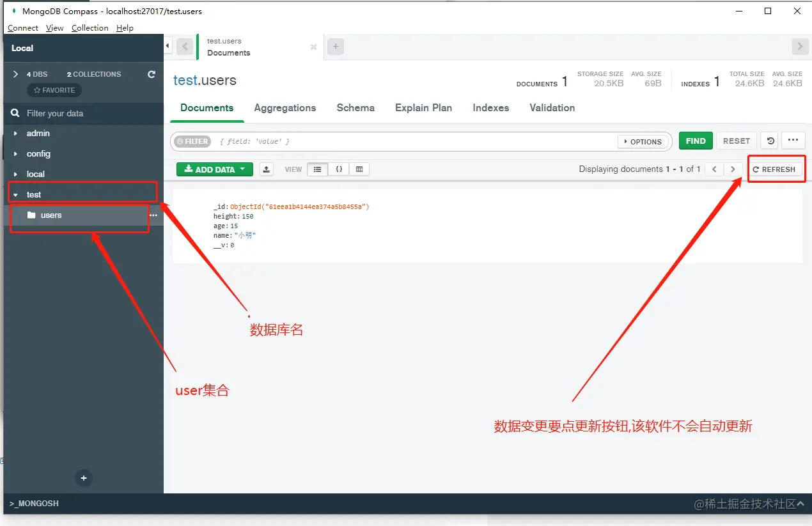Expand the config database
The image size is (812, 526).
tap(15, 154)
